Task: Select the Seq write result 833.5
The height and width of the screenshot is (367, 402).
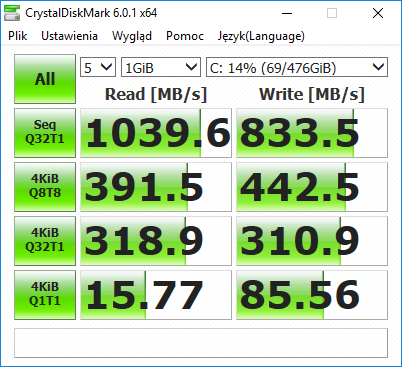Action: 312,133
